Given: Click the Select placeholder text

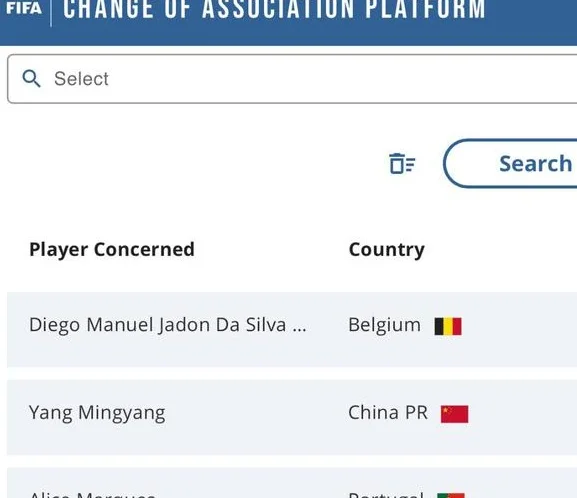Looking at the screenshot, I should click(x=81, y=79).
